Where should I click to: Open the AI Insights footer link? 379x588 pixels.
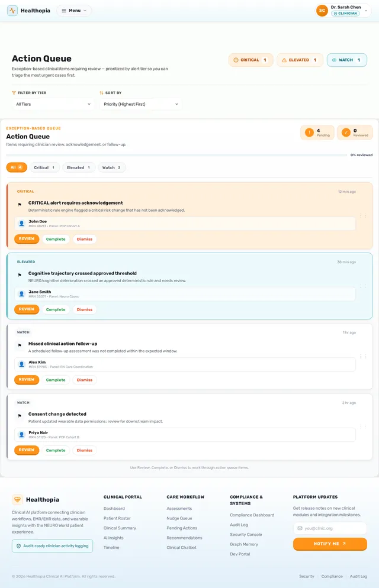coord(113,538)
